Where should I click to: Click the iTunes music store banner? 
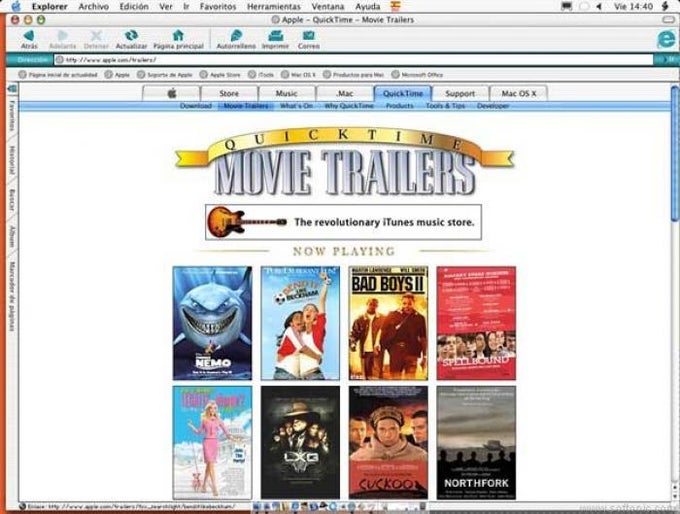tap(343, 222)
